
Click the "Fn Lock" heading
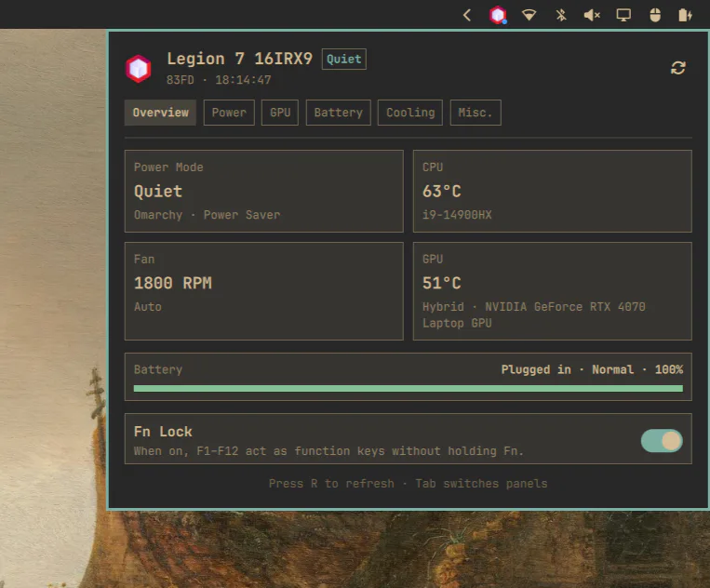pos(163,432)
